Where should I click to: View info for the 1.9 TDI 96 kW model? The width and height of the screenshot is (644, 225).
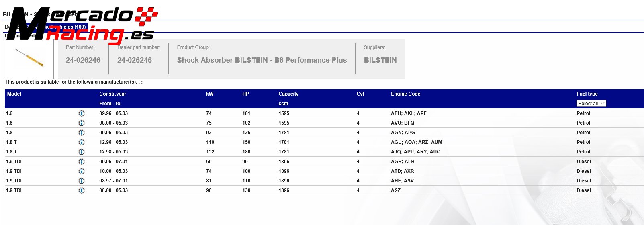point(82,191)
